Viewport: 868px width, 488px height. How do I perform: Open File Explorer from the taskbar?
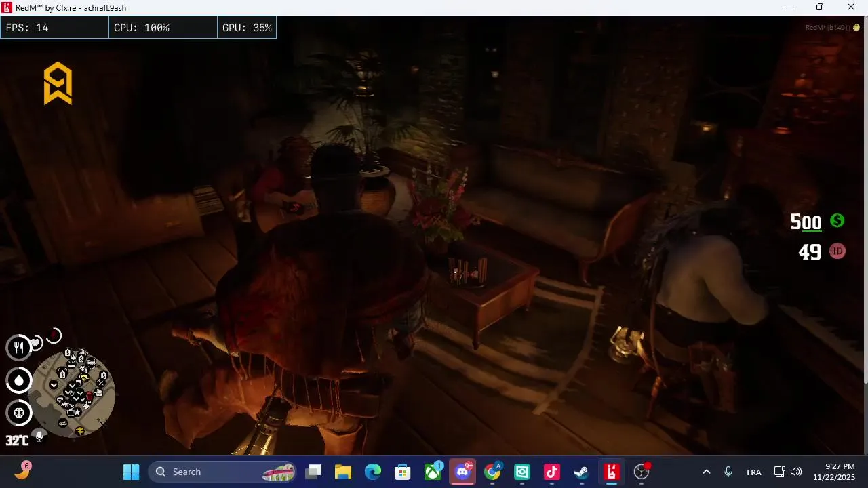point(343,472)
